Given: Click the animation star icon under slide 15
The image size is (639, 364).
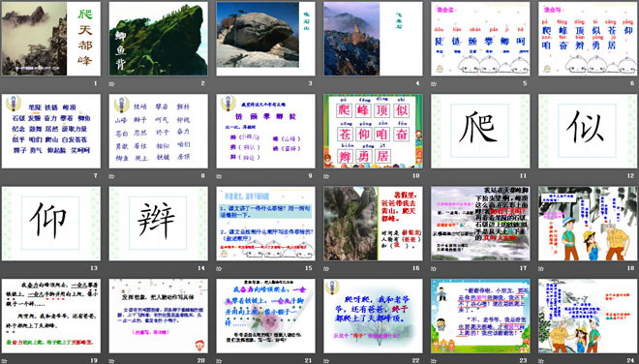Looking at the screenshot, I should pos(219,268).
